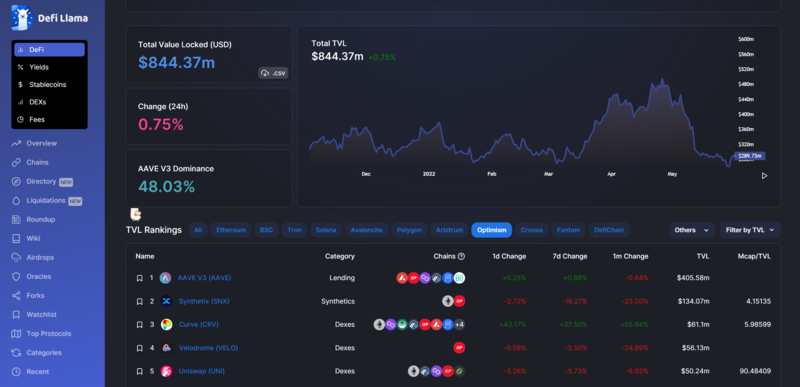Click the Recent clock icon
This screenshot has width=800, height=387.
tap(16, 372)
